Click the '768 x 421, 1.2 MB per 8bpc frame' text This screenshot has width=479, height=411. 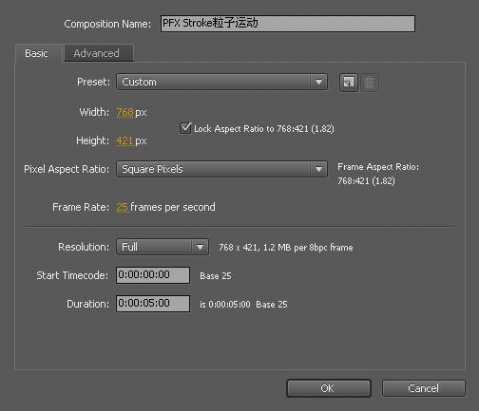(x=286, y=248)
